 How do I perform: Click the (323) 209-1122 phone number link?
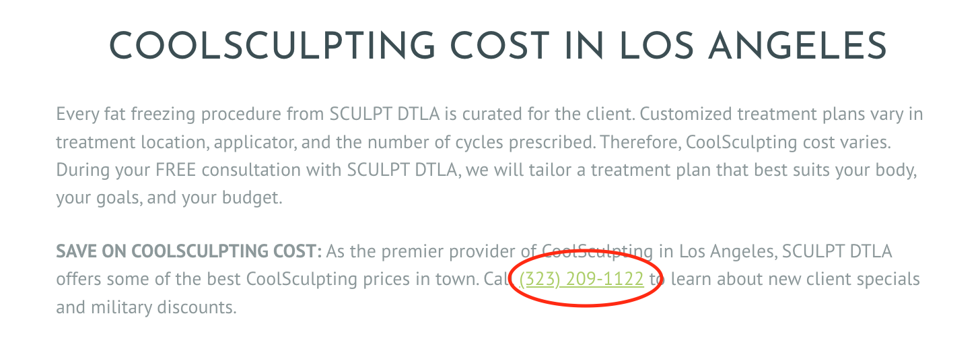[x=582, y=278]
